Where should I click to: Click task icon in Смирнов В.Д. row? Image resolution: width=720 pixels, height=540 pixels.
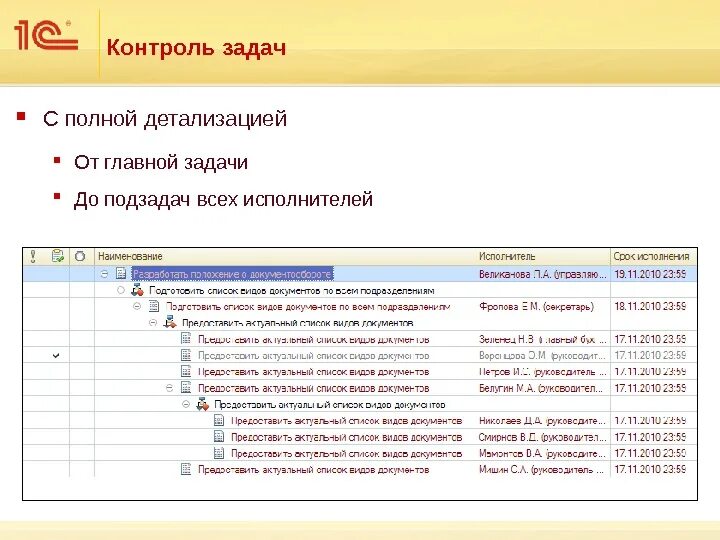[219, 437]
